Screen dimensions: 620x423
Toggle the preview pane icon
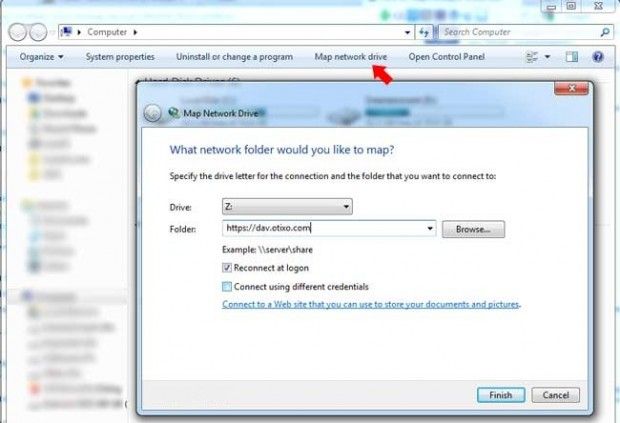[572, 57]
